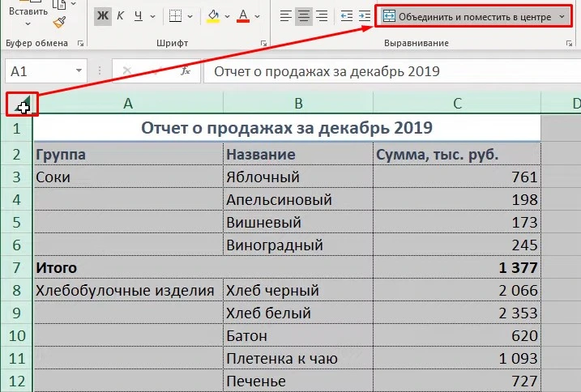The width and height of the screenshot is (581, 392).
Task: Click the Вставить paste button
Action: point(28,11)
